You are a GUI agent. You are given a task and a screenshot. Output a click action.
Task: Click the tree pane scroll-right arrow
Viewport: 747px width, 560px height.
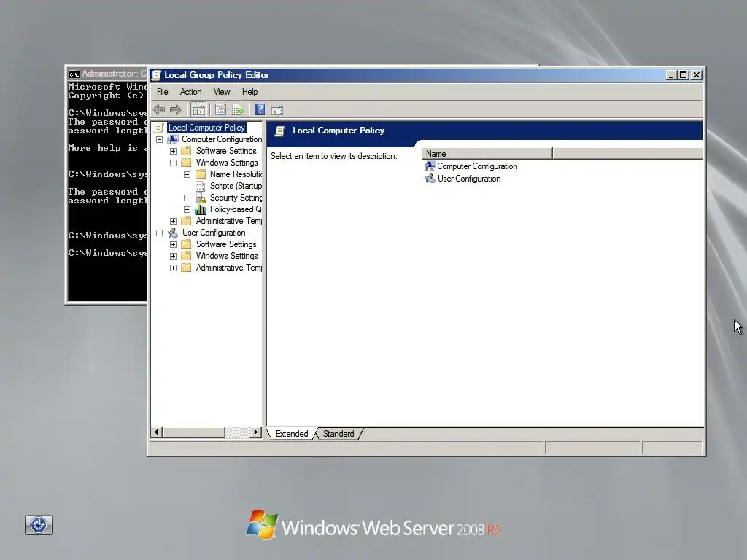click(256, 432)
